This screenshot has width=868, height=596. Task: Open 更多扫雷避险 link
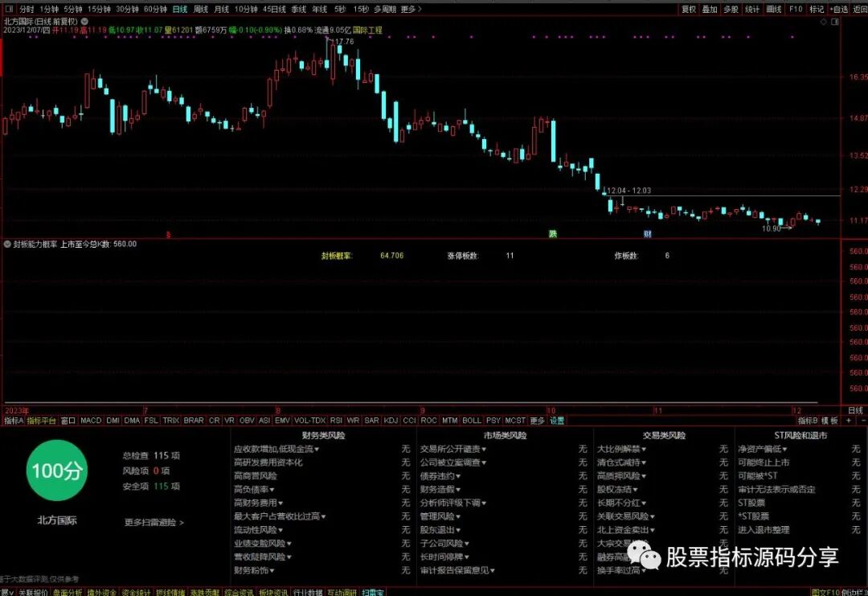click(154, 522)
